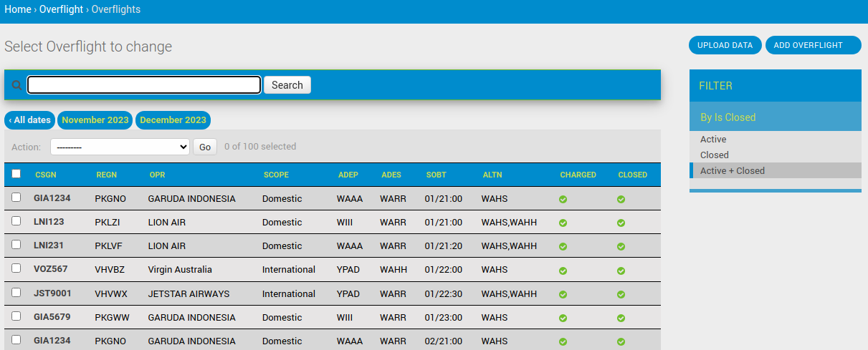Click the closed checkmark icon for GIA1234 at 01/21:00

click(621, 199)
